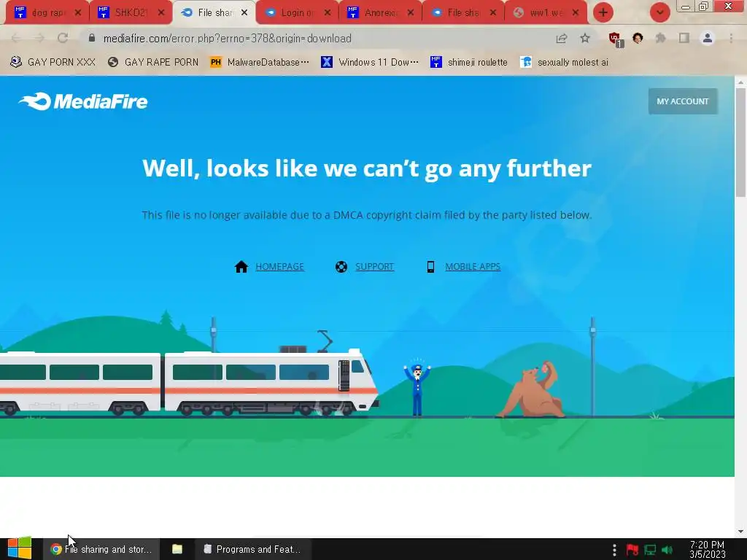747x560 pixels.
Task: Click the scrollbar down arrow
Action: coord(740,531)
